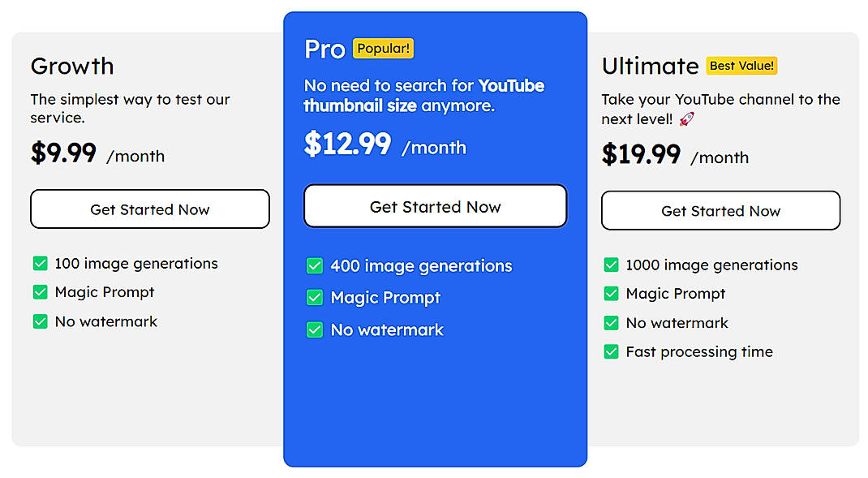
Task: Click the checkmark beside No watermark in Growth
Action: point(41,321)
